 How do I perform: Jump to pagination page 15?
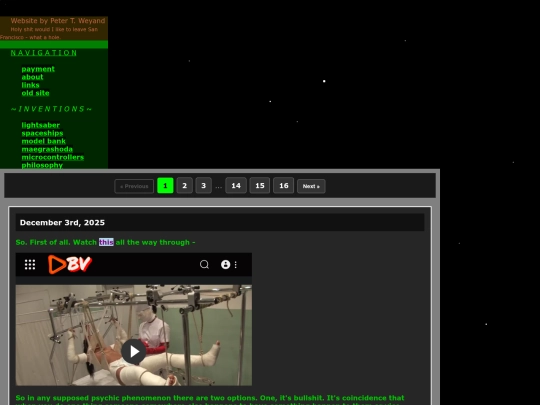point(260,186)
